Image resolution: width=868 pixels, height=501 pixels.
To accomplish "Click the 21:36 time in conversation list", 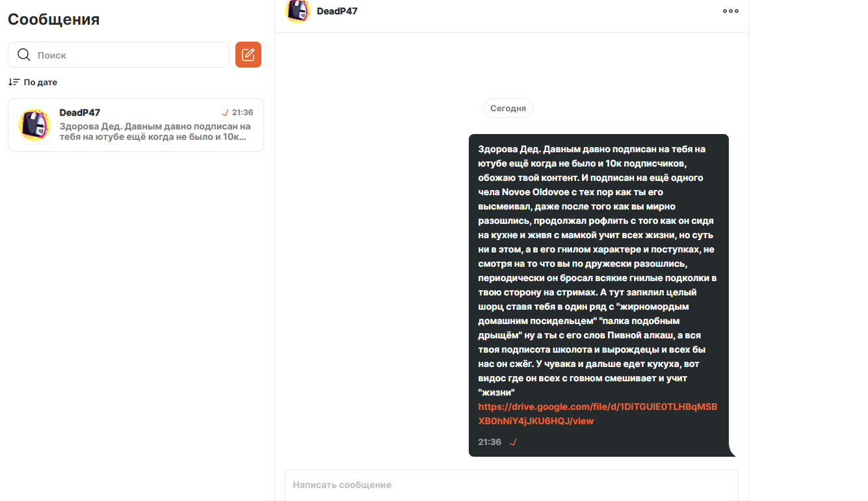I will 243,113.
